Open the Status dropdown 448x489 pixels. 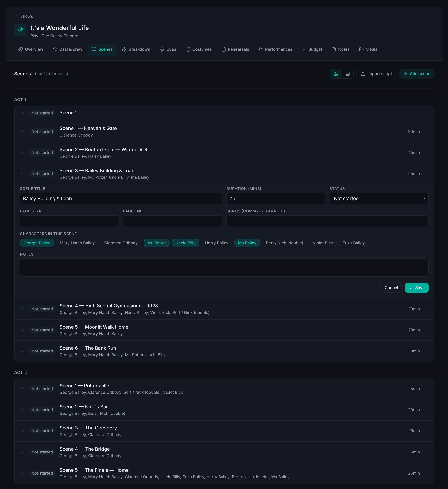click(379, 198)
